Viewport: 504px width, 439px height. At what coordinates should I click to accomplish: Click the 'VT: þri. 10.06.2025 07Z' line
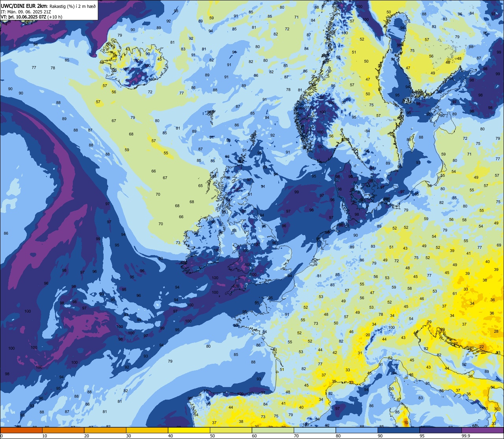pyautogui.click(x=24, y=17)
